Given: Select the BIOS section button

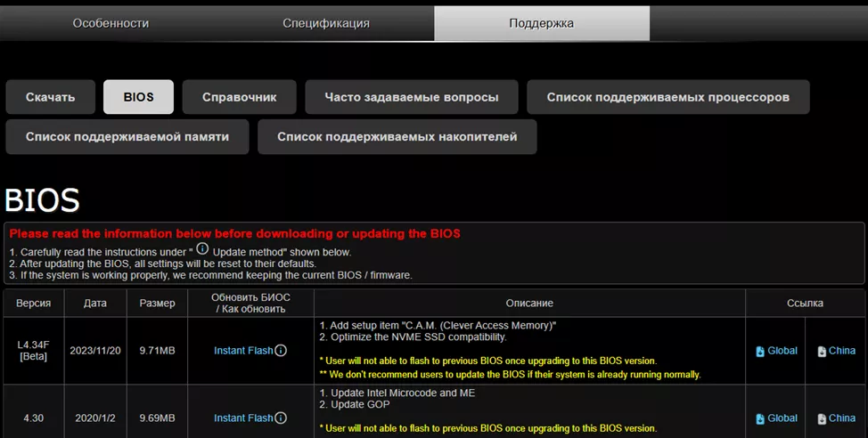Looking at the screenshot, I should tap(138, 97).
